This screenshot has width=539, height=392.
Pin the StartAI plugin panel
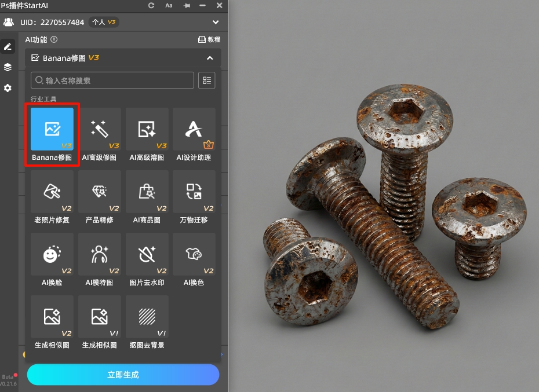tap(187, 5)
